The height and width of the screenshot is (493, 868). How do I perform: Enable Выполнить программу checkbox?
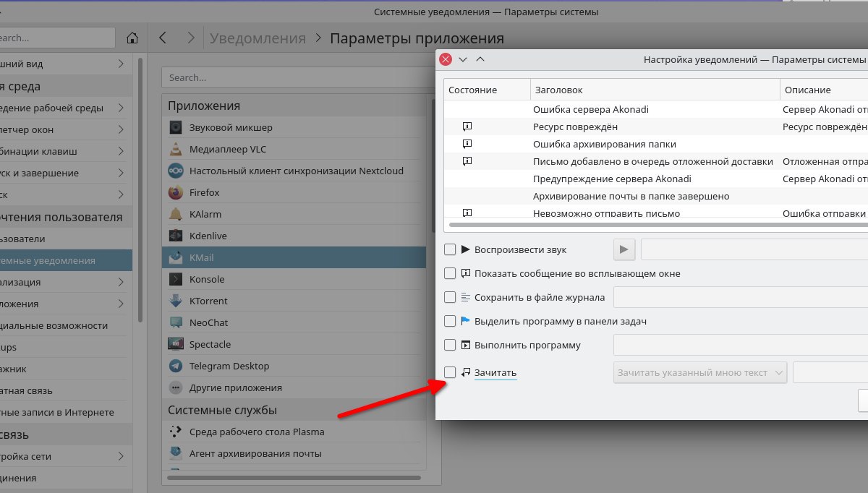pyautogui.click(x=450, y=345)
